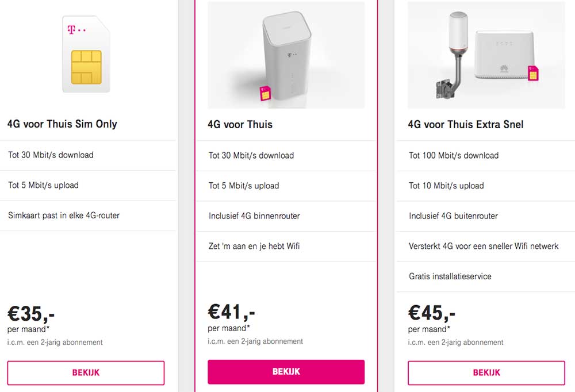Click the small pink SIM on indoor router

tap(266, 93)
